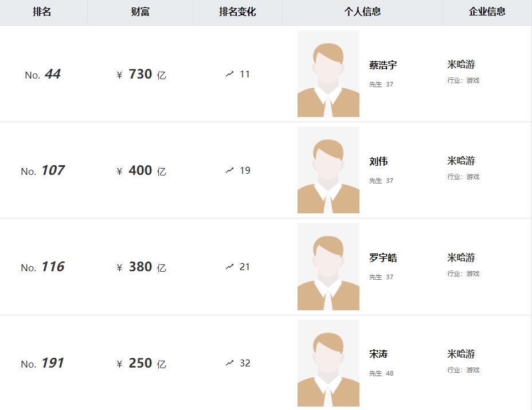Click 米哈游 company in No. 44 row
532x410 pixels.
coord(461,64)
